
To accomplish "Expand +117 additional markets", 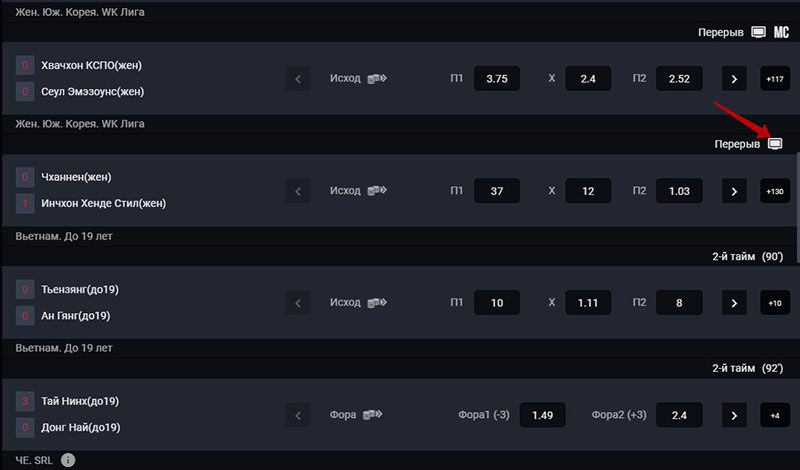I will click(775, 79).
